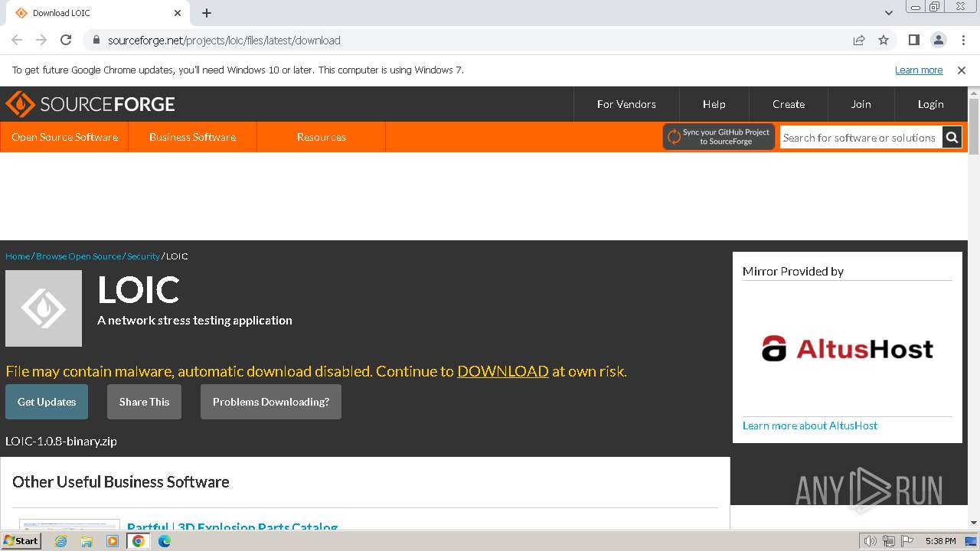This screenshot has width=980, height=551.
Task: Open the Resources tab
Action: [x=322, y=137]
